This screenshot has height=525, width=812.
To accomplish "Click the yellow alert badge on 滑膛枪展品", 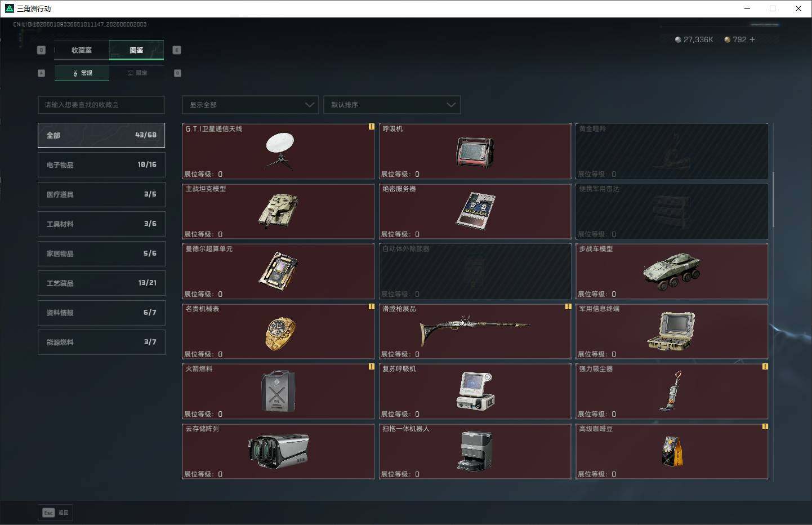I will point(568,306).
